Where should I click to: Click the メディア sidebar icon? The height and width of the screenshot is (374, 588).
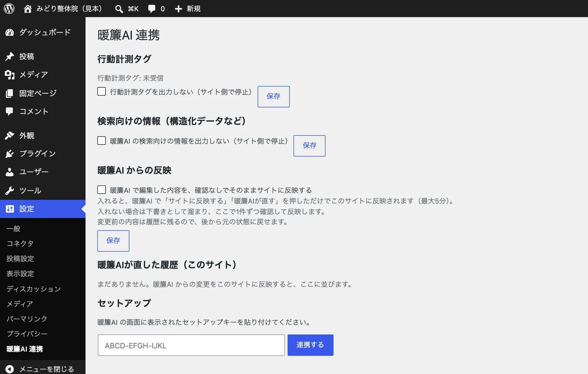click(10, 75)
